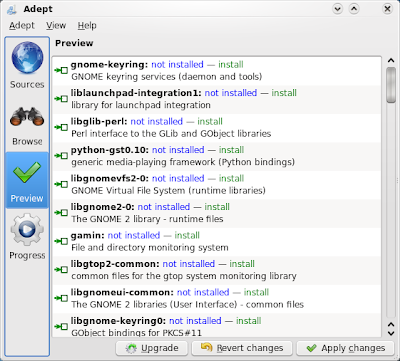Image resolution: width=400 pixels, height=361 pixels.
Task: Click the install icon beside libgnome-keyring0
Action: click(61, 327)
